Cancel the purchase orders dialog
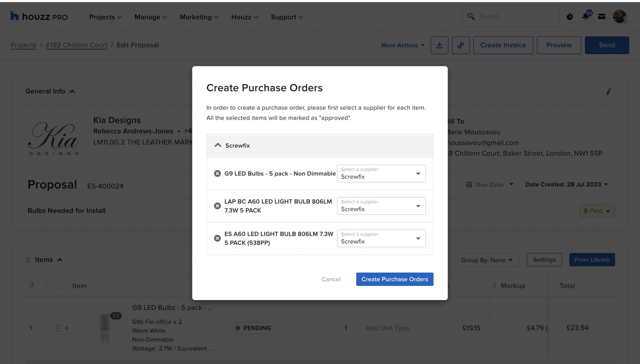Image resolution: width=640 pixels, height=364 pixels. coord(331,279)
